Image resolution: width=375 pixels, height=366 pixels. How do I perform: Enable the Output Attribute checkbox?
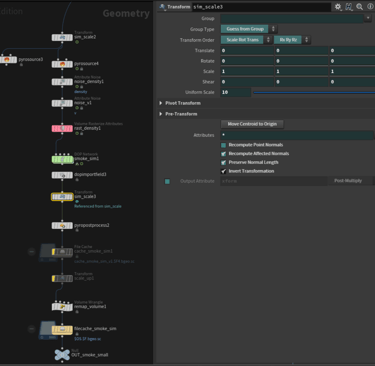(167, 181)
